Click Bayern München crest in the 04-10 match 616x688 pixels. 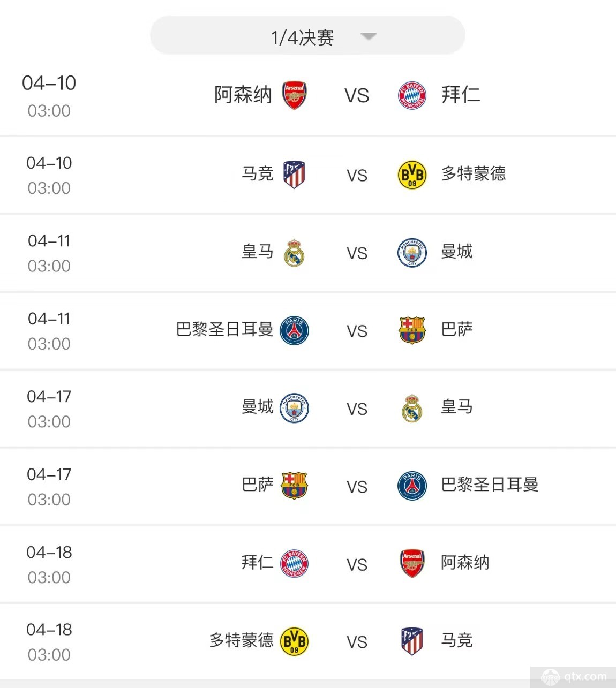[x=412, y=96]
